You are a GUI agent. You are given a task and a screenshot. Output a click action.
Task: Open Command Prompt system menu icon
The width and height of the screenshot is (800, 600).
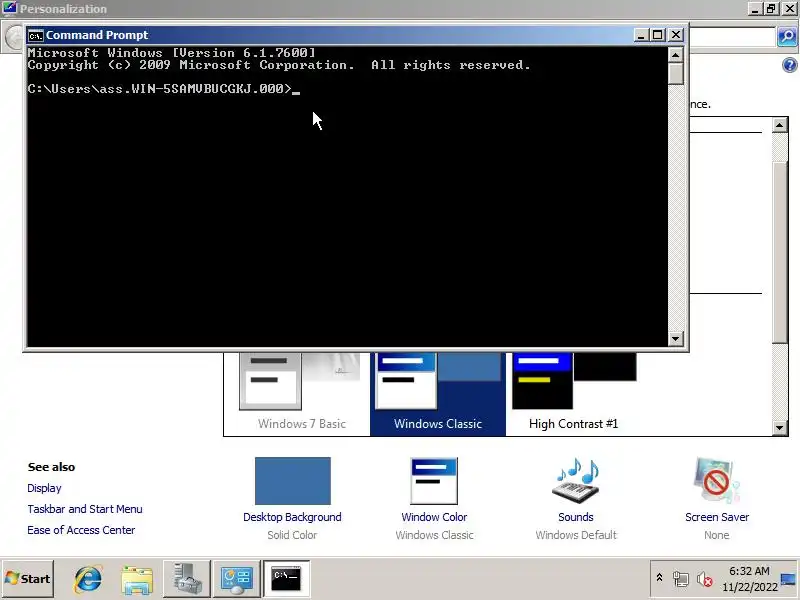tap(36, 35)
